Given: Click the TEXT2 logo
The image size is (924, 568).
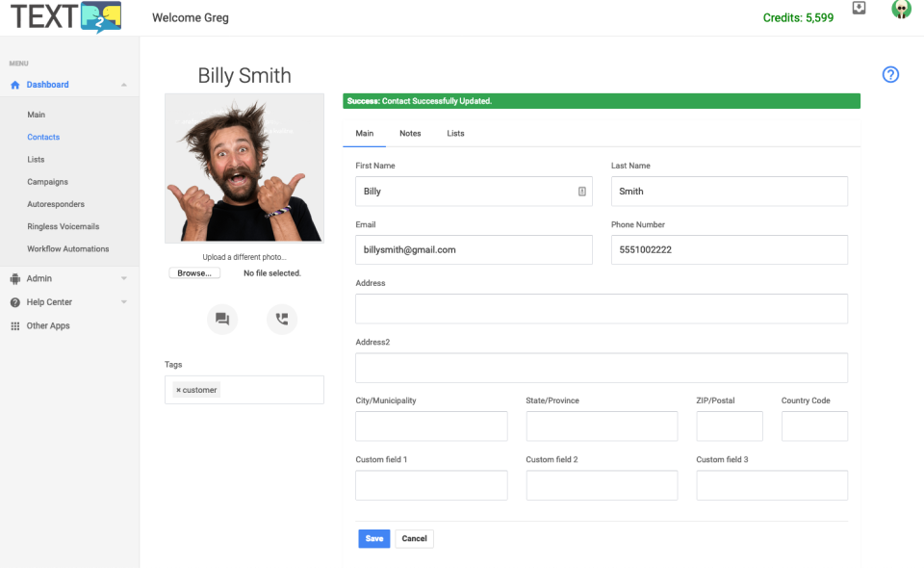Looking at the screenshot, I should point(66,16).
